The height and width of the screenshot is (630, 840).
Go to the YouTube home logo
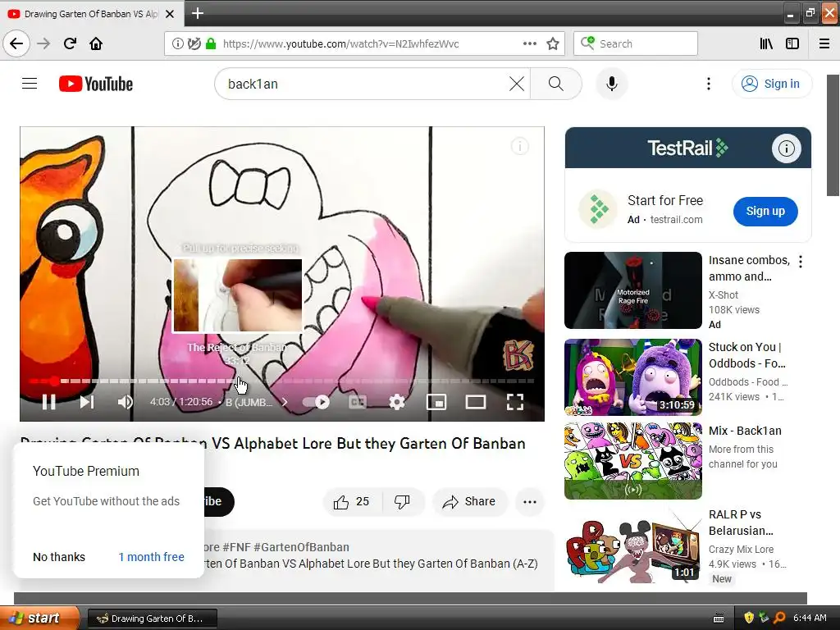[96, 84]
